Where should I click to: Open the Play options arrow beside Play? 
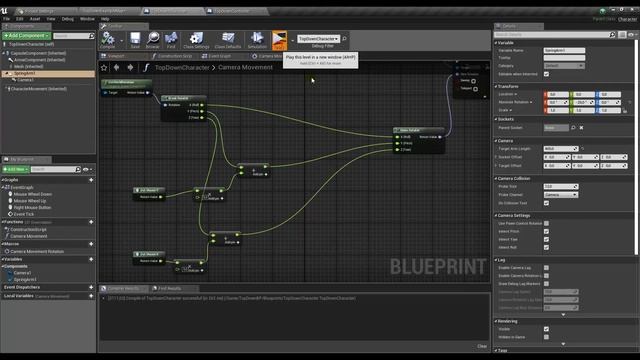tap(292, 40)
